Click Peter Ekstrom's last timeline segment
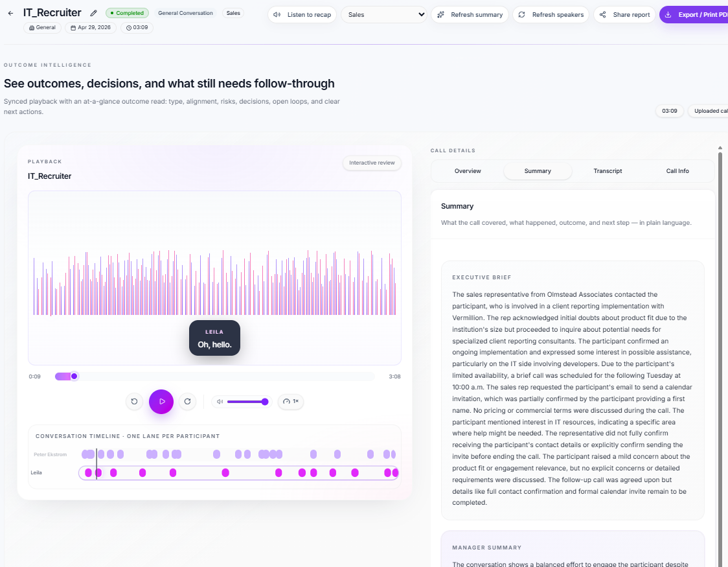 (393, 455)
